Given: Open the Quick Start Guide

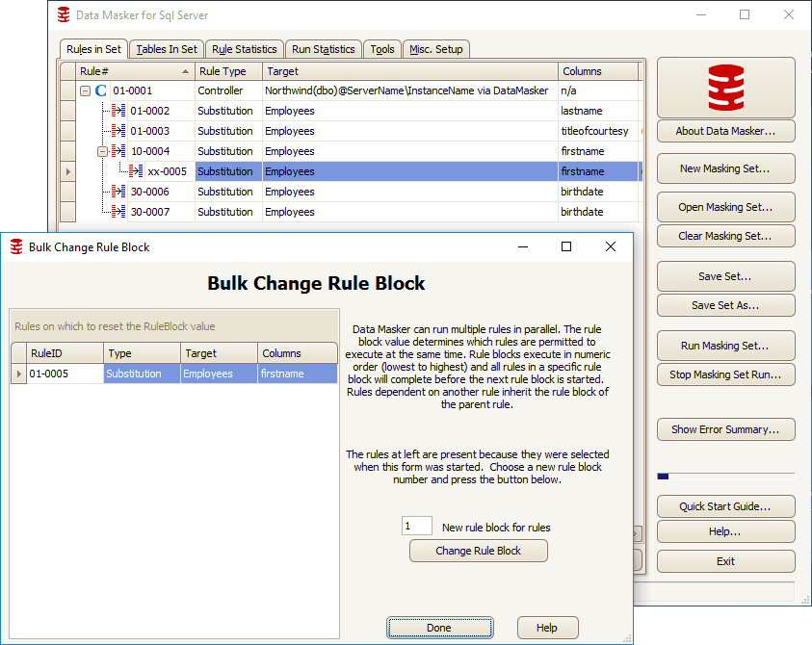Looking at the screenshot, I should coord(726,506).
